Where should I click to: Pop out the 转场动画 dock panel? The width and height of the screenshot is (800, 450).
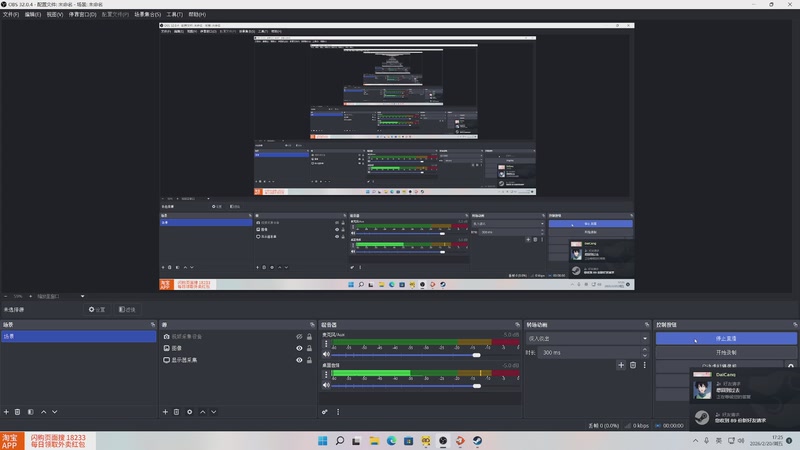tap(646, 324)
